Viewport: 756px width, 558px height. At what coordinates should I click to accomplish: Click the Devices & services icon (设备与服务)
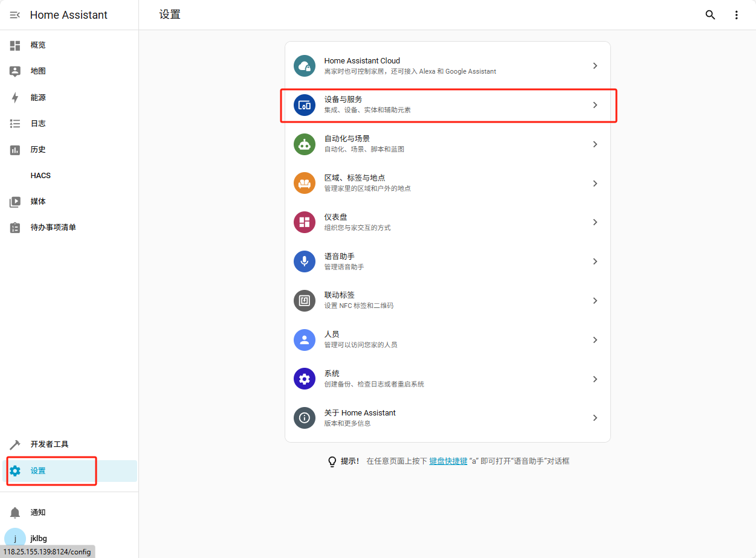305,105
